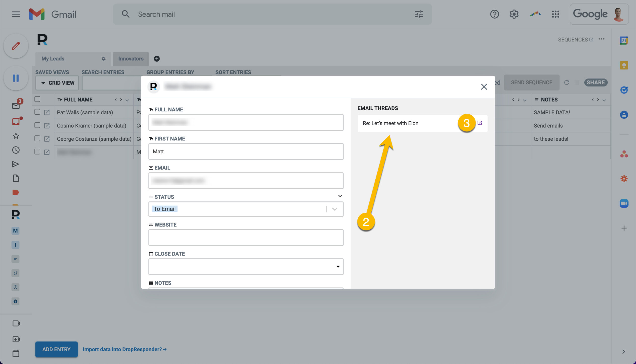Open the Sent arrow icon
This screenshot has height=364, width=636.
click(x=16, y=164)
